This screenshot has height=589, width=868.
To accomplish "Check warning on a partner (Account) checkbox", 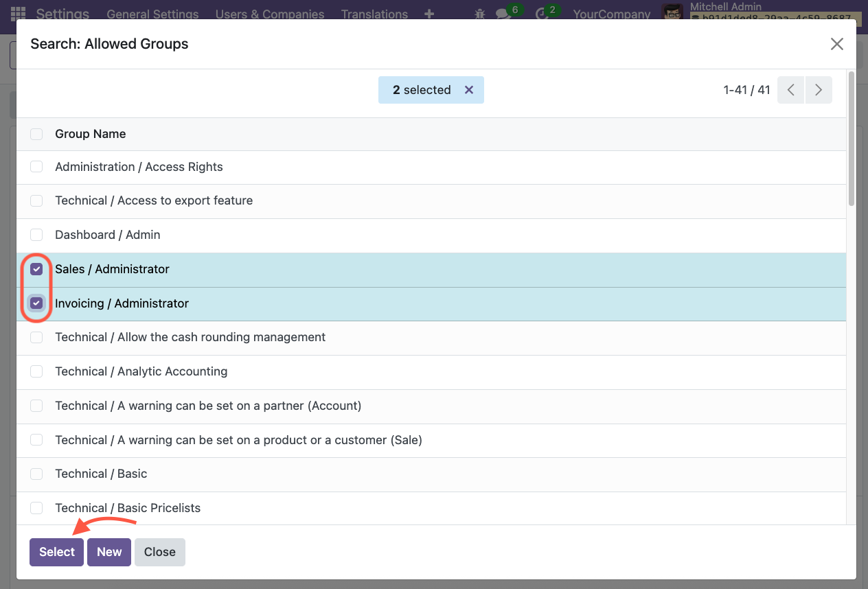I will [36, 406].
